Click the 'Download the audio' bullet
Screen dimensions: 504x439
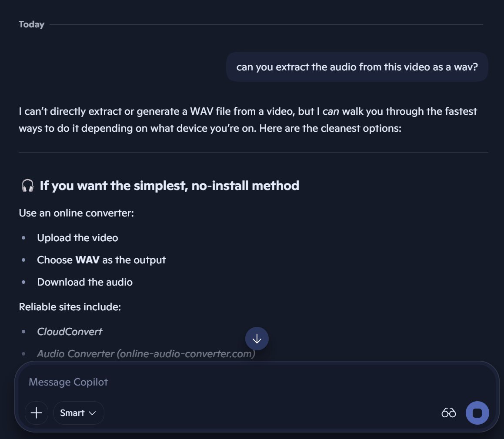tap(85, 282)
